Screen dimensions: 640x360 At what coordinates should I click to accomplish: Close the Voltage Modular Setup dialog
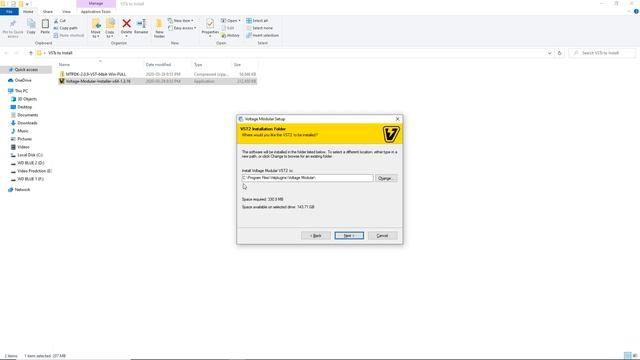398,119
